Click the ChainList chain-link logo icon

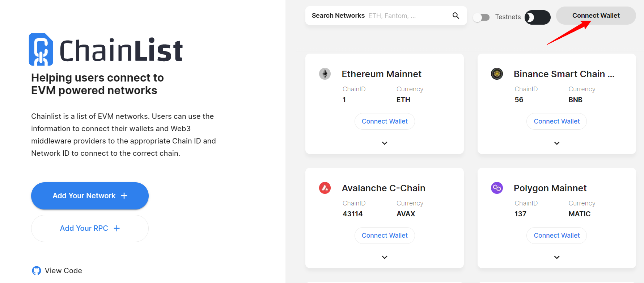[41, 49]
